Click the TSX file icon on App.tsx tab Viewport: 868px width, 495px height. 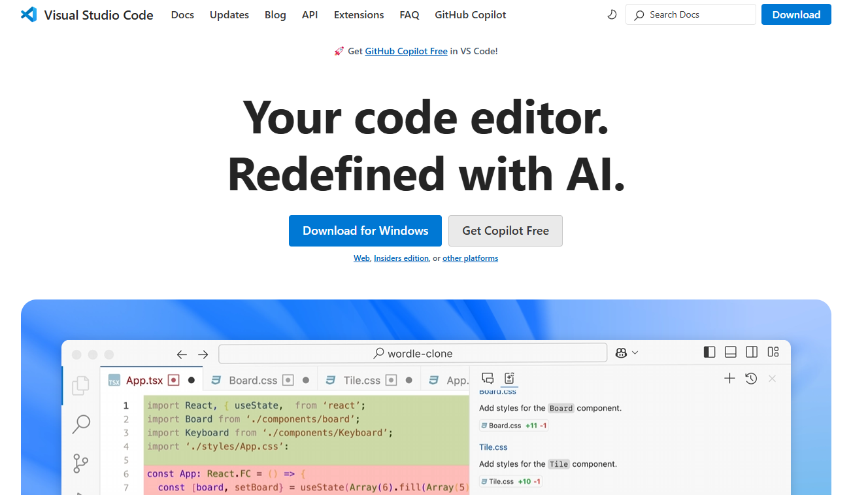(114, 381)
